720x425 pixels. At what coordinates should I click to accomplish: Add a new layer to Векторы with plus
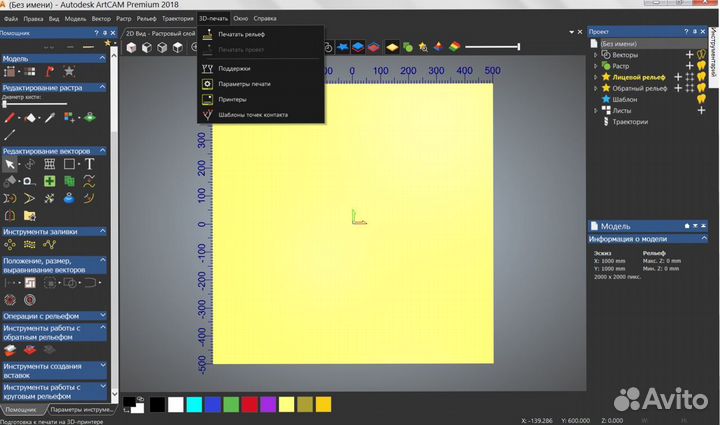click(x=689, y=55)
